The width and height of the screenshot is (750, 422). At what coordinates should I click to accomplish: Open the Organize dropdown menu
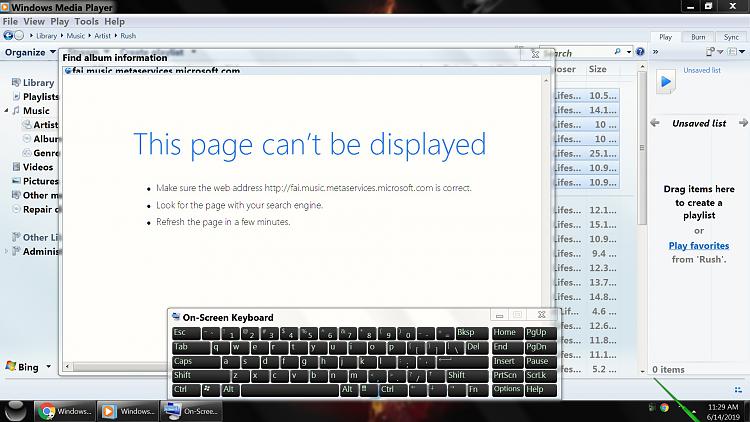(31, 52)
